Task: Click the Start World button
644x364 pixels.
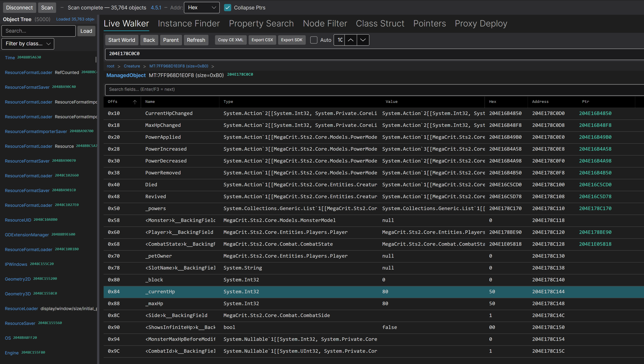Action: pyautogui.click(x=121, y=40)
